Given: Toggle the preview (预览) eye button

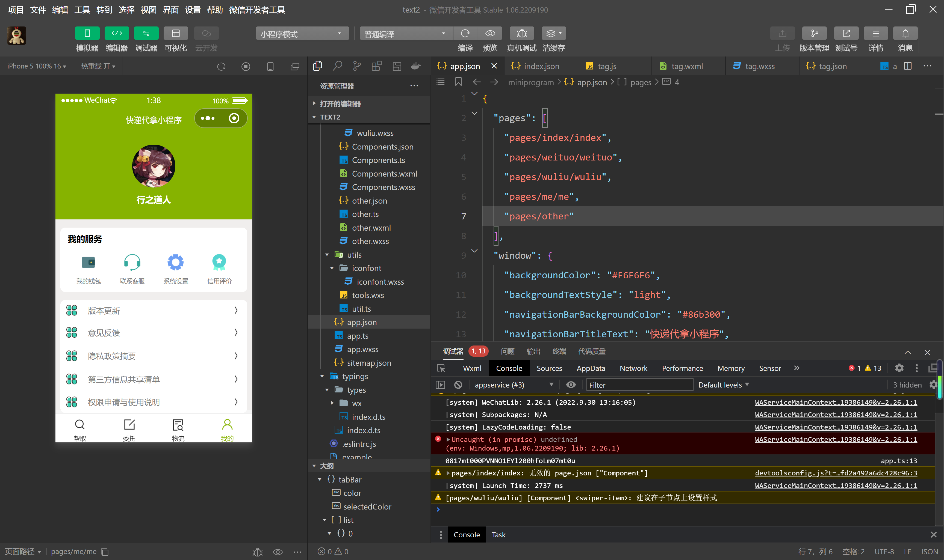Looking at the screenshot, I should click(x=490, y=33).
